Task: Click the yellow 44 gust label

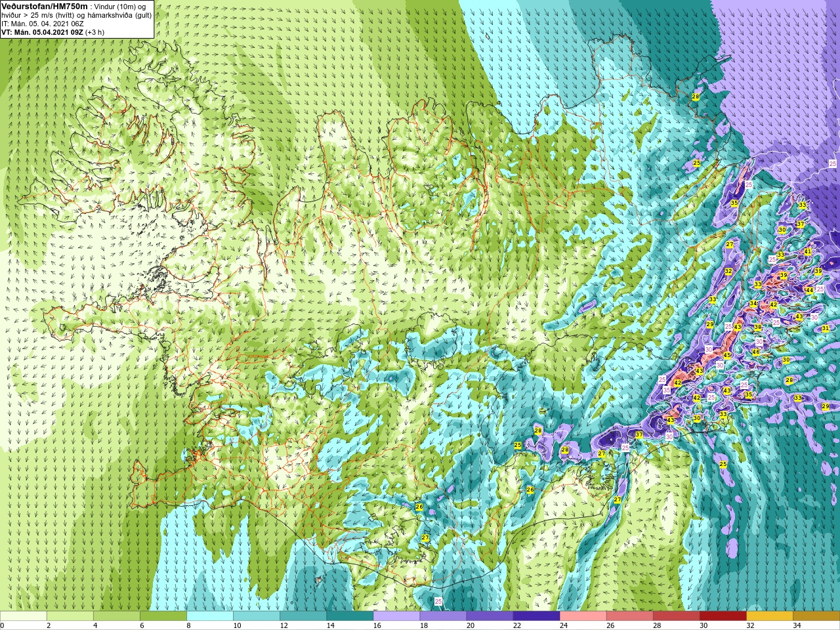Action: click(x=810, y=290)
